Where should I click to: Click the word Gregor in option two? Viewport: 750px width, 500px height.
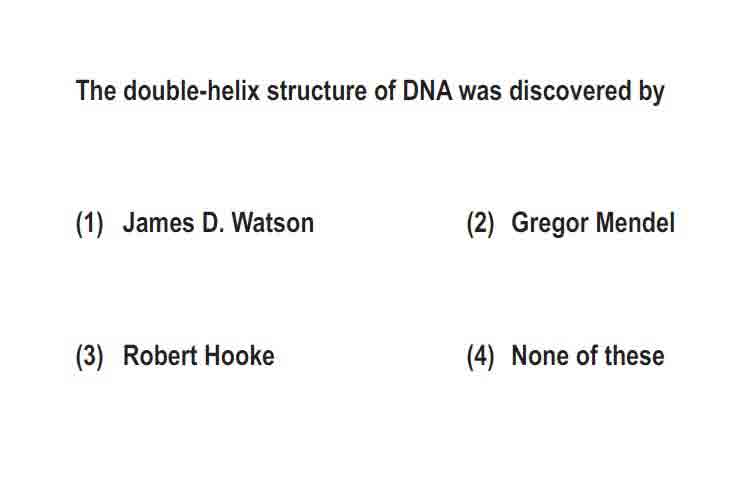(x=550, y=224)
